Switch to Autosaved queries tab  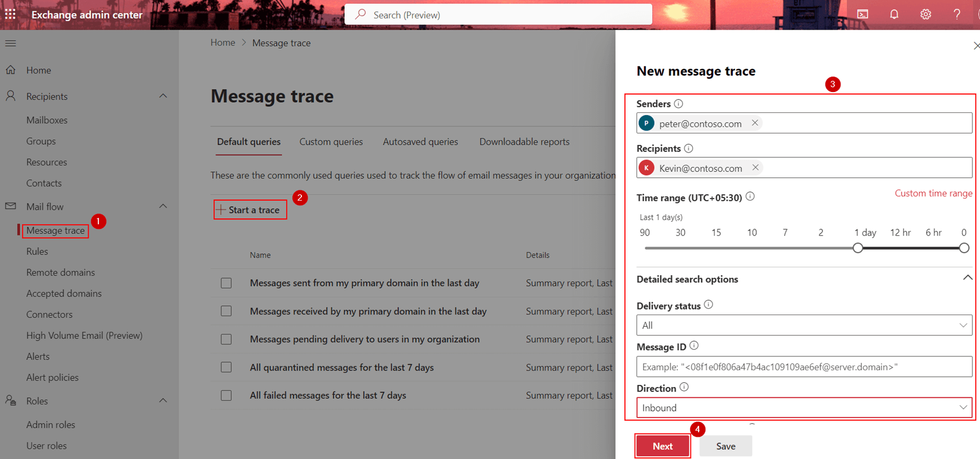point(420,142)
